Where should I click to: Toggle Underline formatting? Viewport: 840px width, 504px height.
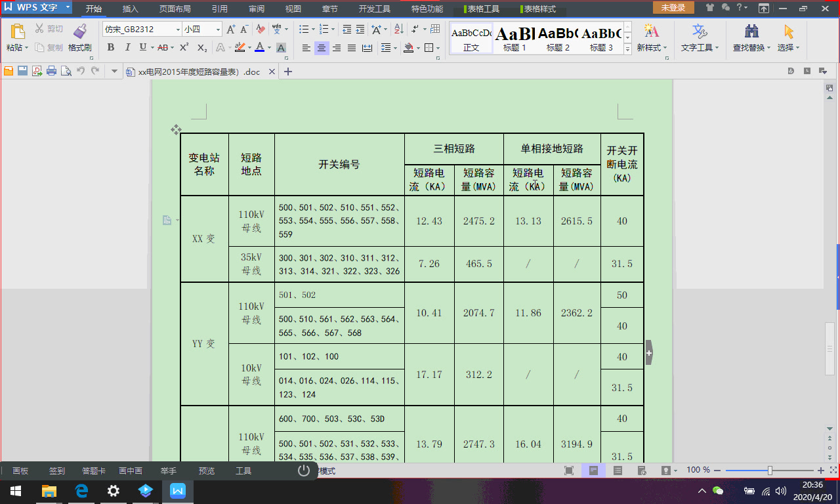coord(142,47)
